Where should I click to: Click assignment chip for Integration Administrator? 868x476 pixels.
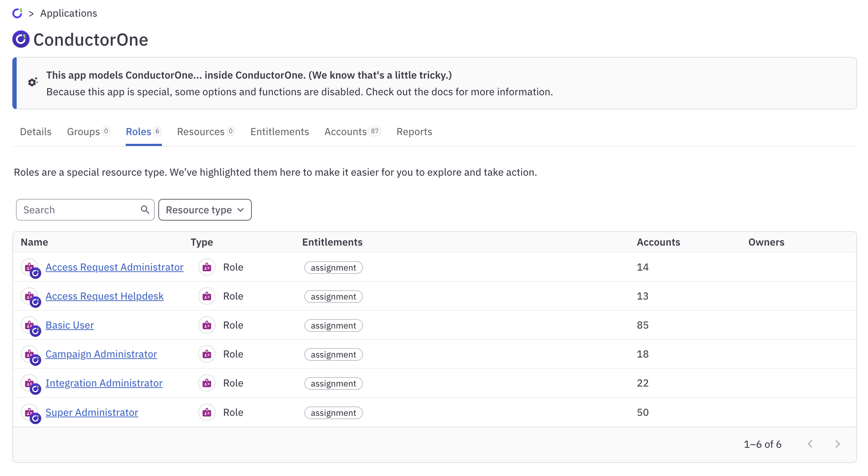tap(333, 384)
